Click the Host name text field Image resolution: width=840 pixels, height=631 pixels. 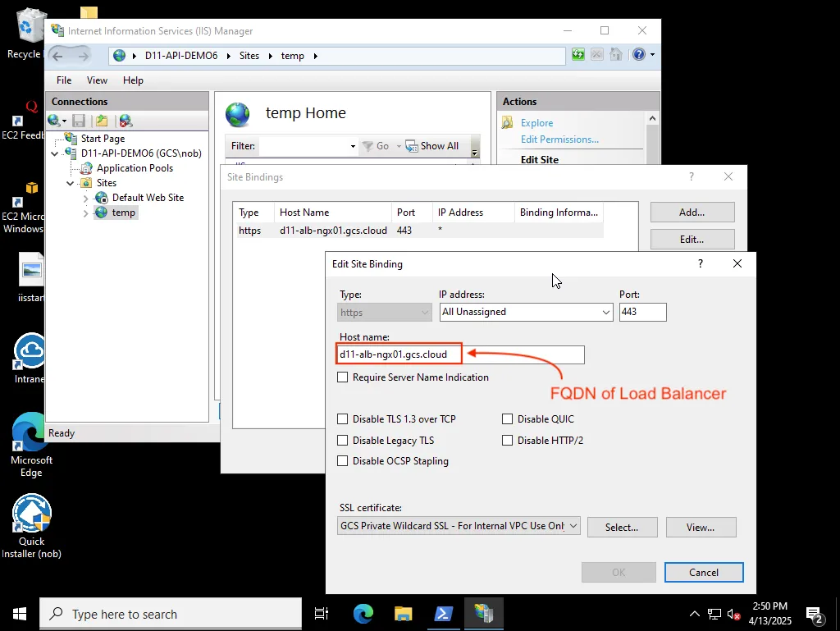click(522, 354)
